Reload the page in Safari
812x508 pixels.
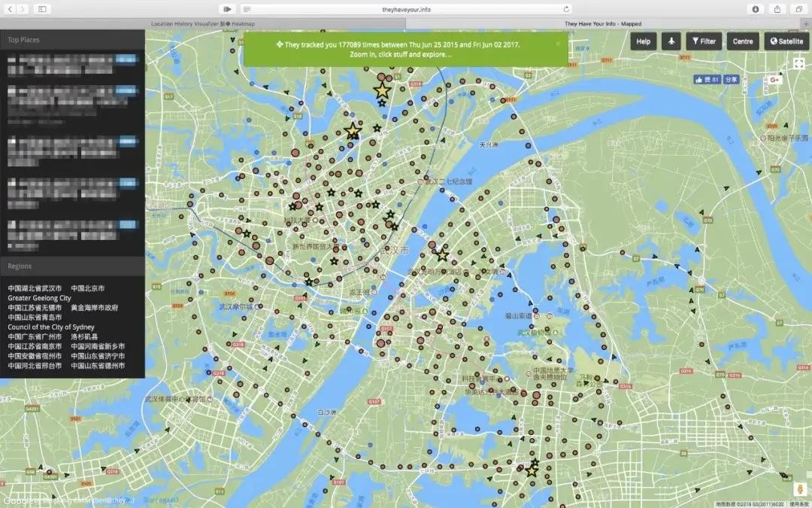(x=566, y=9)
